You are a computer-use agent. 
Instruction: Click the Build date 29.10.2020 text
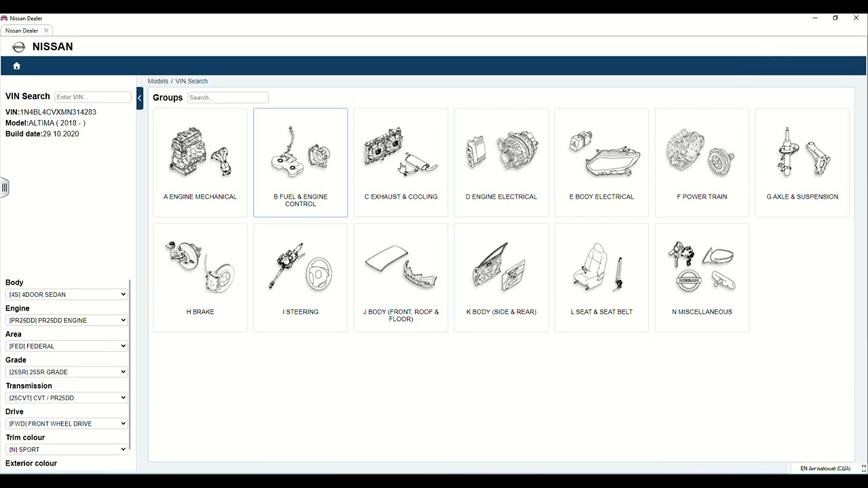[x=42, y=134]
